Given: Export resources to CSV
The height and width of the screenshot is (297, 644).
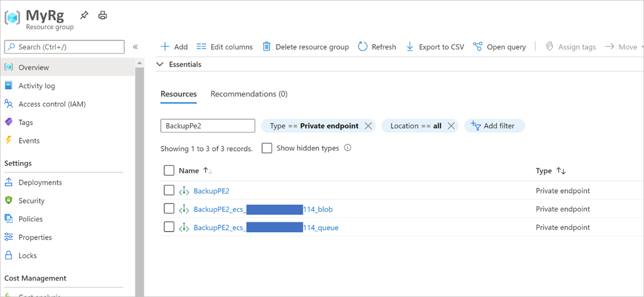Looking at the screenshot, I should coord(435,46).
